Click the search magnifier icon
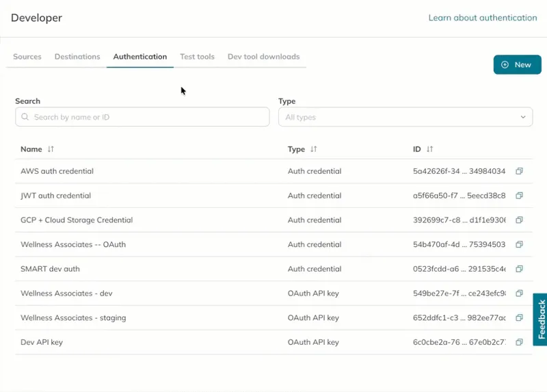 pos(25,117)
